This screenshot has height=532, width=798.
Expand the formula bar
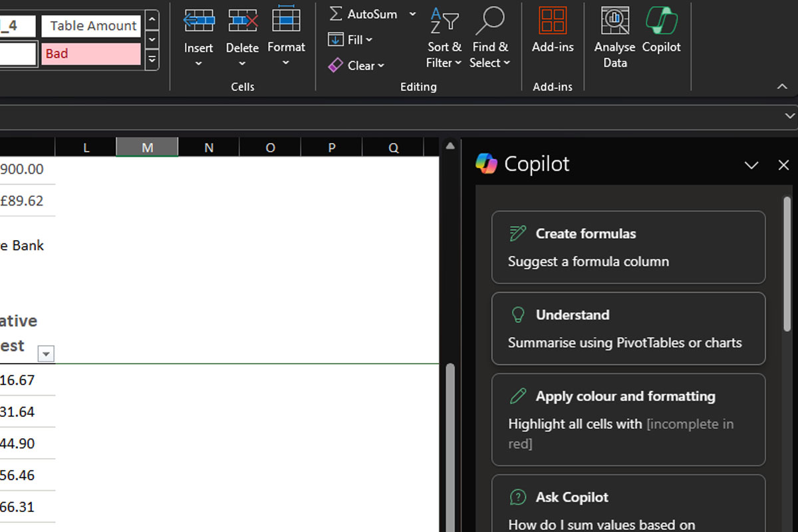[789, 116]
